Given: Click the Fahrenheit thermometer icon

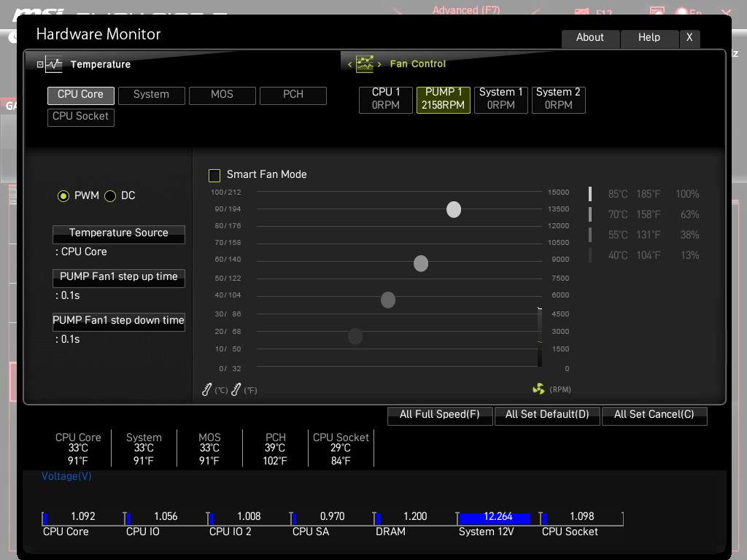Looking at the screenshot, I should pos(236,389).
